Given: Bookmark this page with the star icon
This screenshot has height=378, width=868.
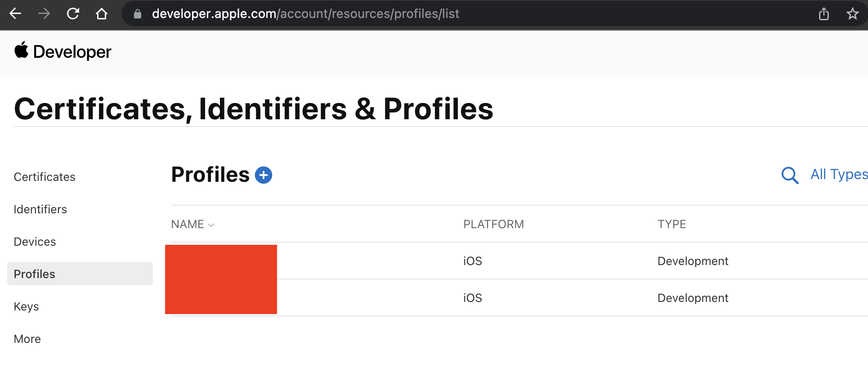Looking at the screenshot, I should click(852, 14).
